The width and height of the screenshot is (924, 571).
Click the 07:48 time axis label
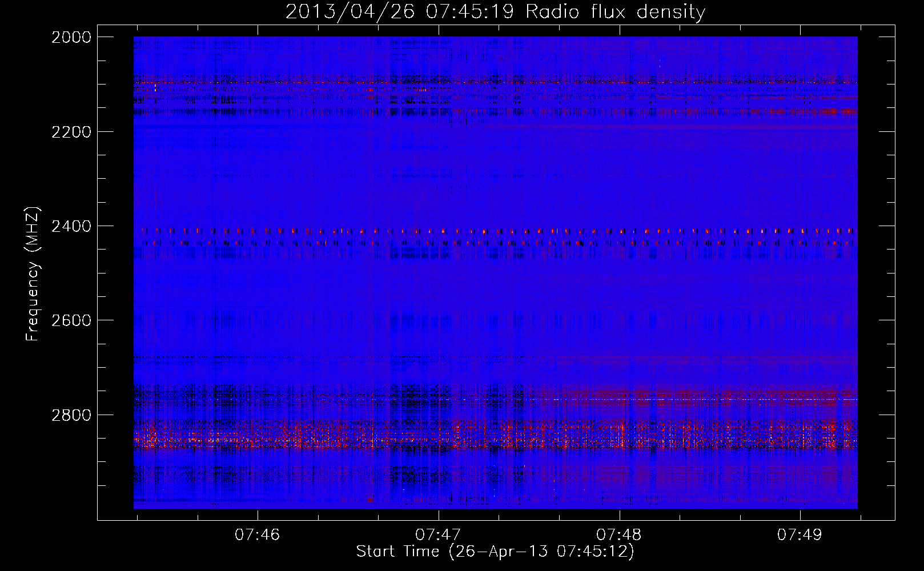pos(619,534)
